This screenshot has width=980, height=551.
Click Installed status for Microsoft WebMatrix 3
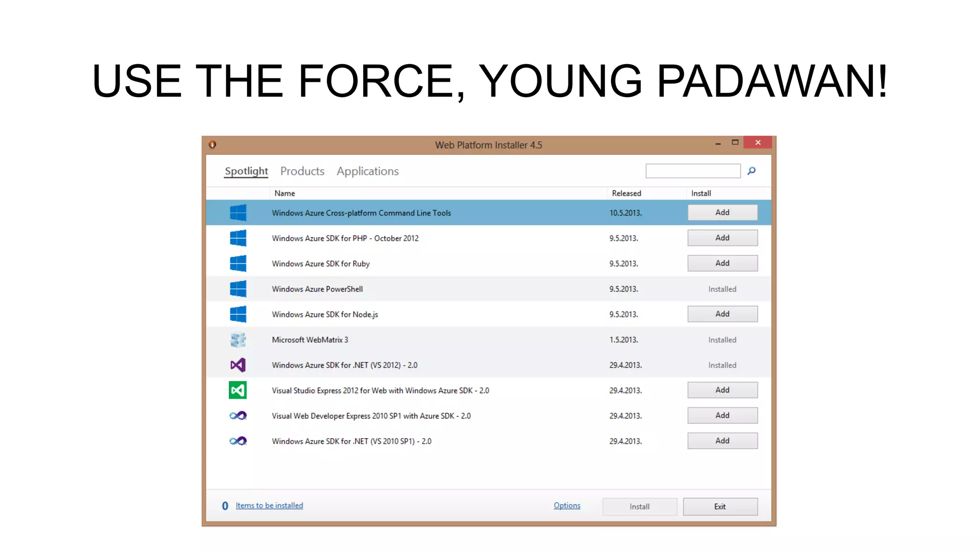[x=723, y=340]
